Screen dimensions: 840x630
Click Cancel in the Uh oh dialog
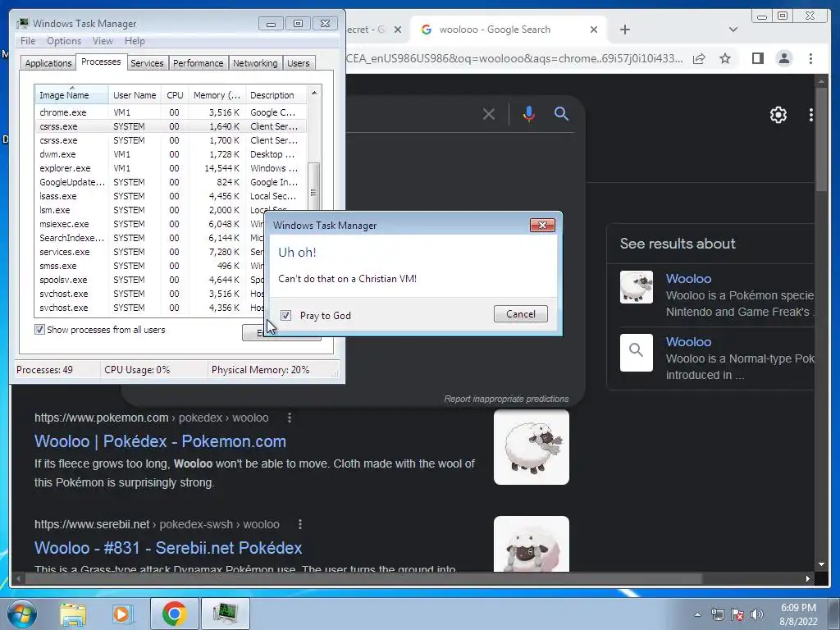click(x=521, y=314)
